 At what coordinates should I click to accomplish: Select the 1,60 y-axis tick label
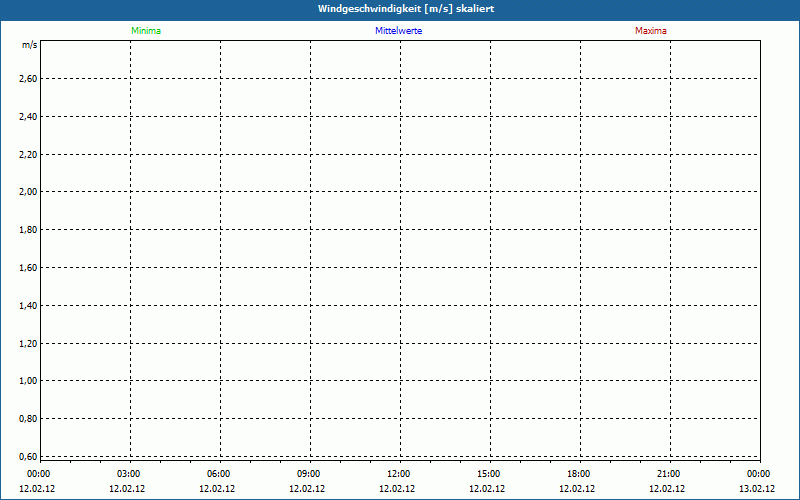click(x=28, y=267)
